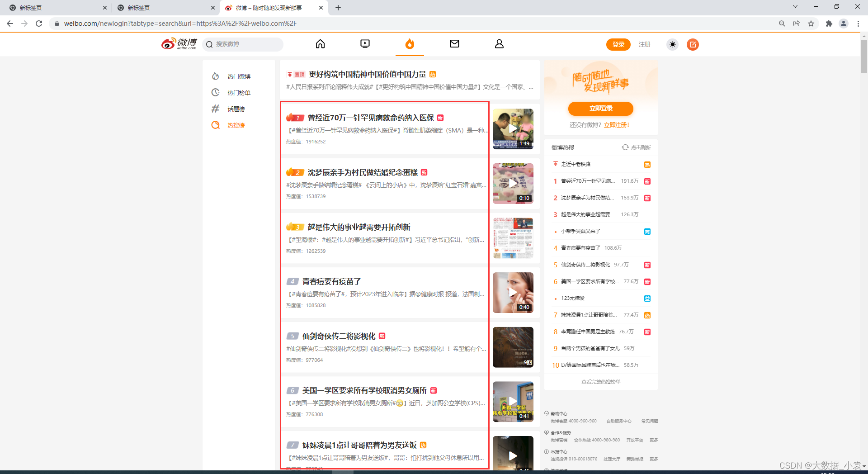Open sidebar item 李霄鹏任中国男足主教练
This screenshot has width=868, height=474.
point(588,332)
